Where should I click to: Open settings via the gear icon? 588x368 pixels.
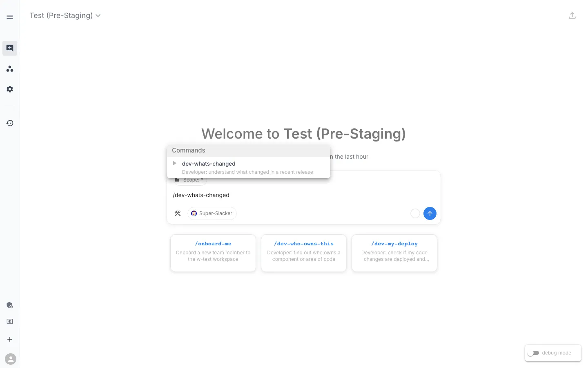(x=10, y=89)
